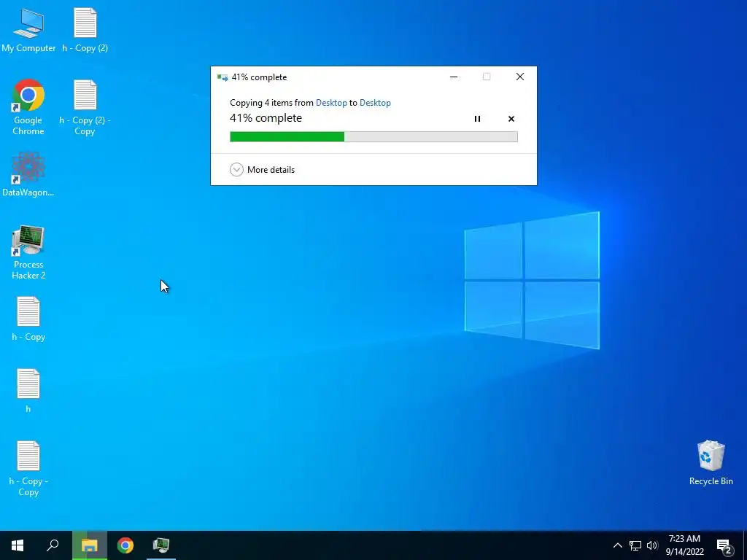Open the volume tray icon
This screenshot has height=560, width=747.
point(652,545)
